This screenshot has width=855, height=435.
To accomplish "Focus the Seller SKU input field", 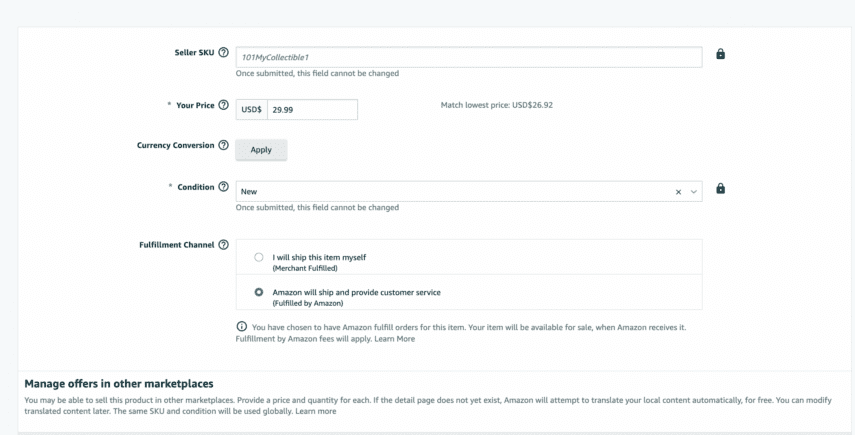I will [469, 57].
